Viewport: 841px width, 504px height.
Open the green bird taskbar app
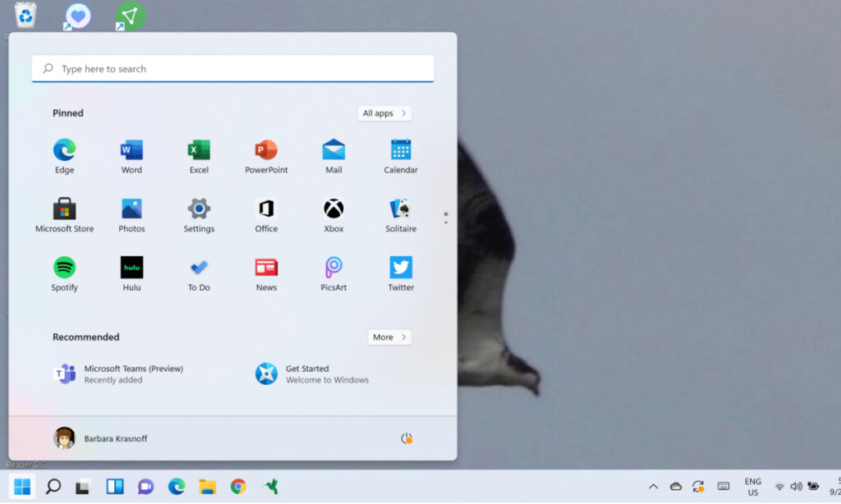tap(271, 486)
